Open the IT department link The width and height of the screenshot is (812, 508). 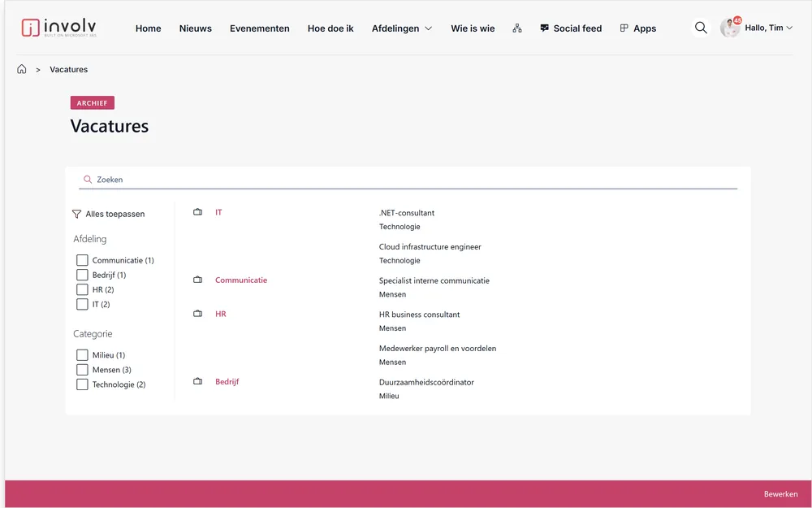click(x=218, y=212)
